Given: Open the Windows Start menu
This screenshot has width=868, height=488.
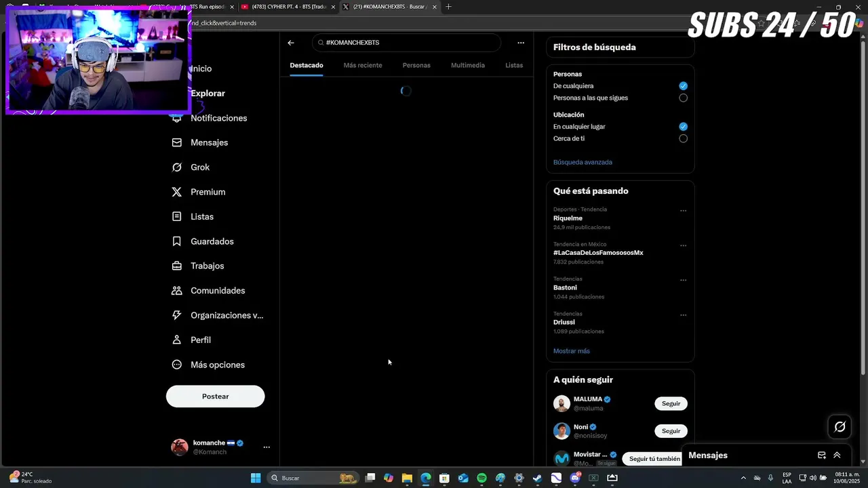Looking at the screenshot, I should pyautogui.click(x=256, y=478).
